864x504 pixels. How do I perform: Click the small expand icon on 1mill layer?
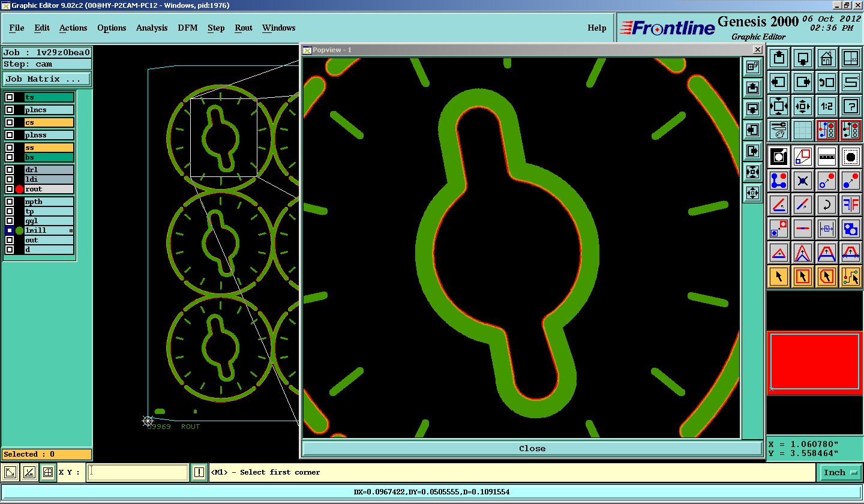71,230
